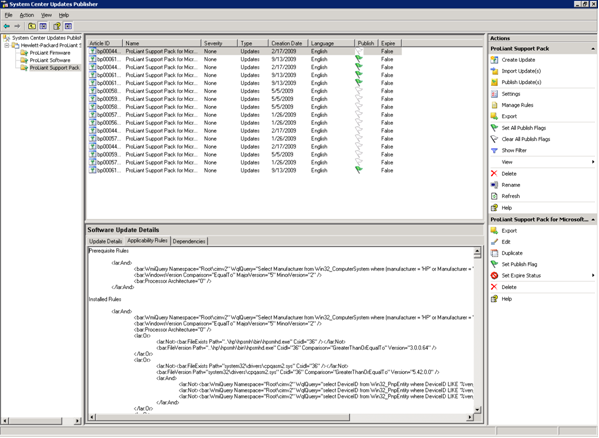Toggle the publish flag on the sixth row
This screenshot has width=599, height=438.
359,91
